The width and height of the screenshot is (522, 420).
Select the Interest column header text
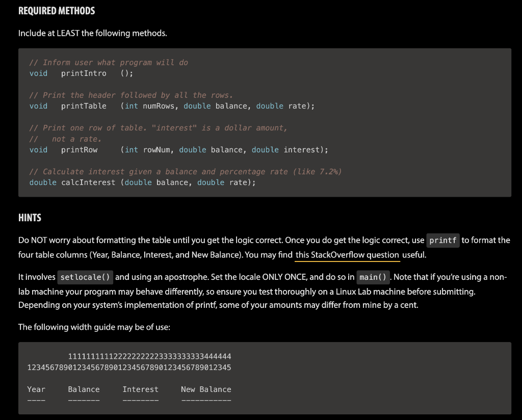140,389
